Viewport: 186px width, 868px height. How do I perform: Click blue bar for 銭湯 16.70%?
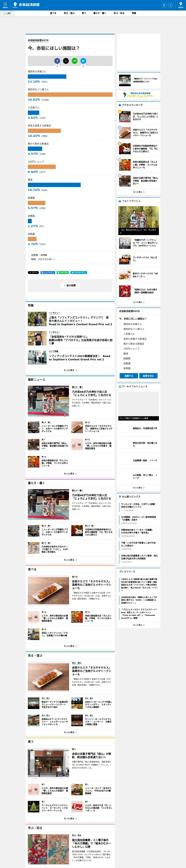[54, 185]
